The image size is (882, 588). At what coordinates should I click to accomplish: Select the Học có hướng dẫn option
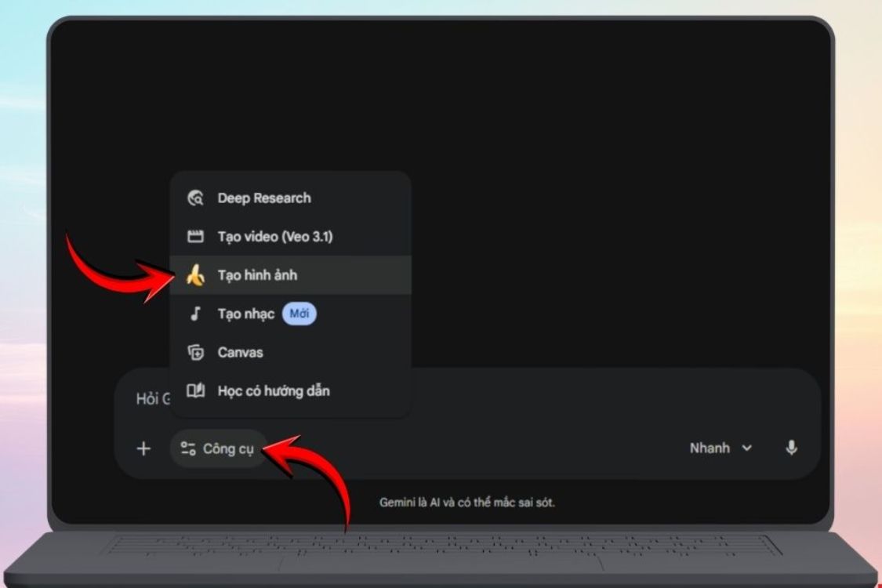[273, 390]
